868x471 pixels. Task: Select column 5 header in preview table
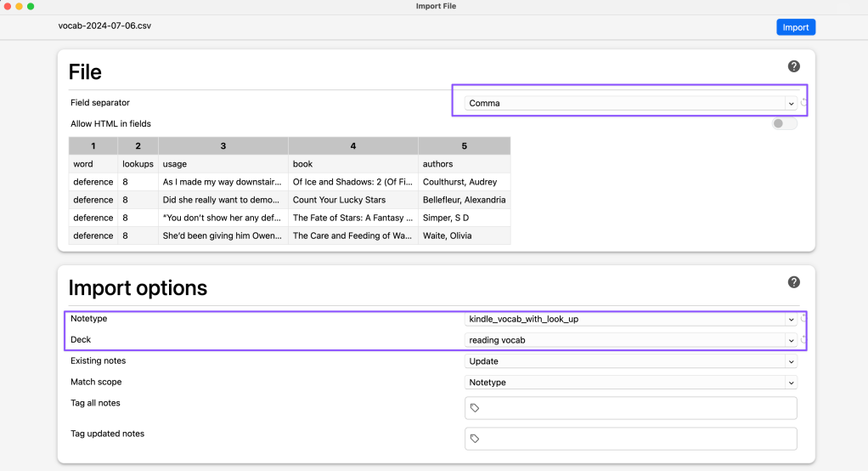464,146
